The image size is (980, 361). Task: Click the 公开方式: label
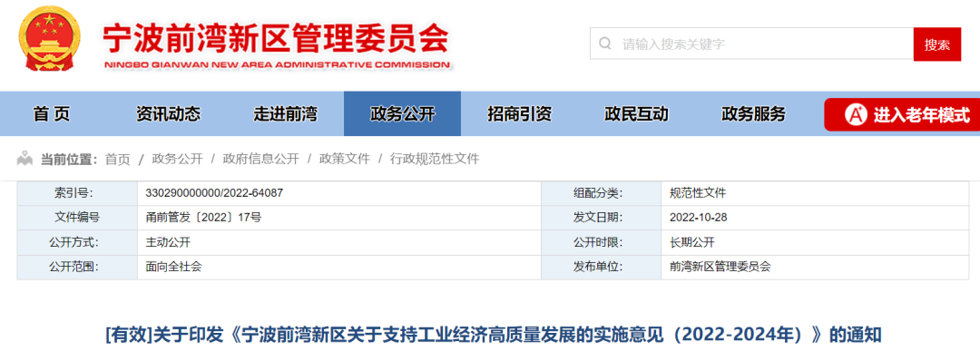tap(73, 242)
